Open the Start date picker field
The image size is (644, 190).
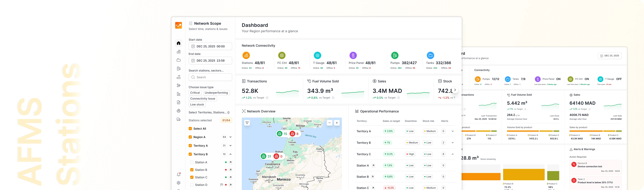(210, 47)
